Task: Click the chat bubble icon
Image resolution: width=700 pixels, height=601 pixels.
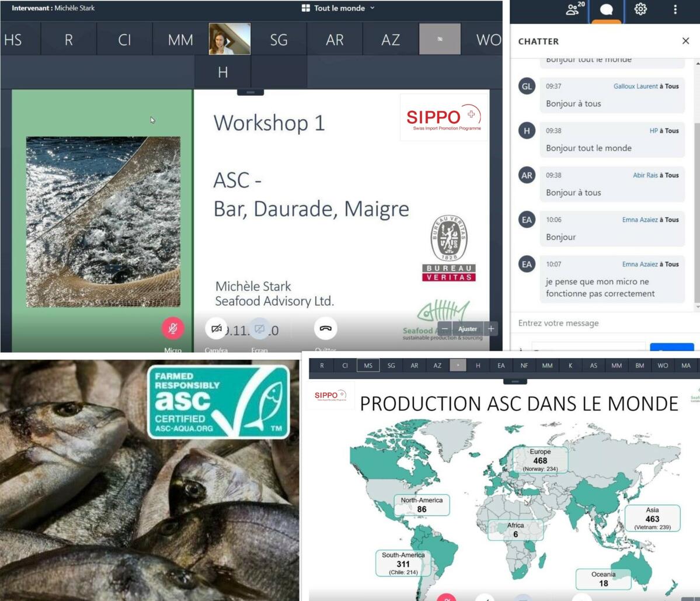Action: pyautogui.click(x=607, y=10)
